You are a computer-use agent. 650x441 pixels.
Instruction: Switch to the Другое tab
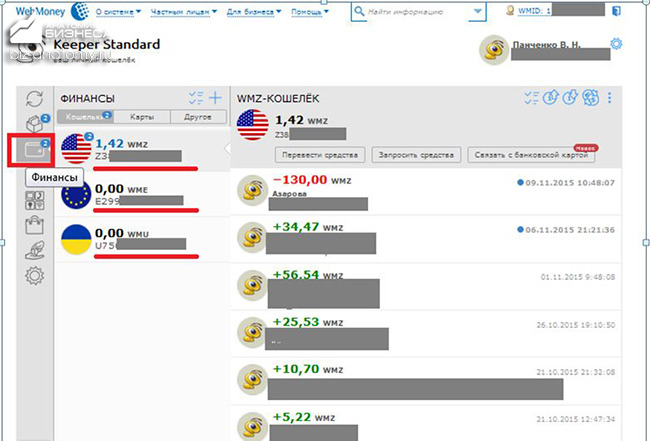[x=198, y=116]
